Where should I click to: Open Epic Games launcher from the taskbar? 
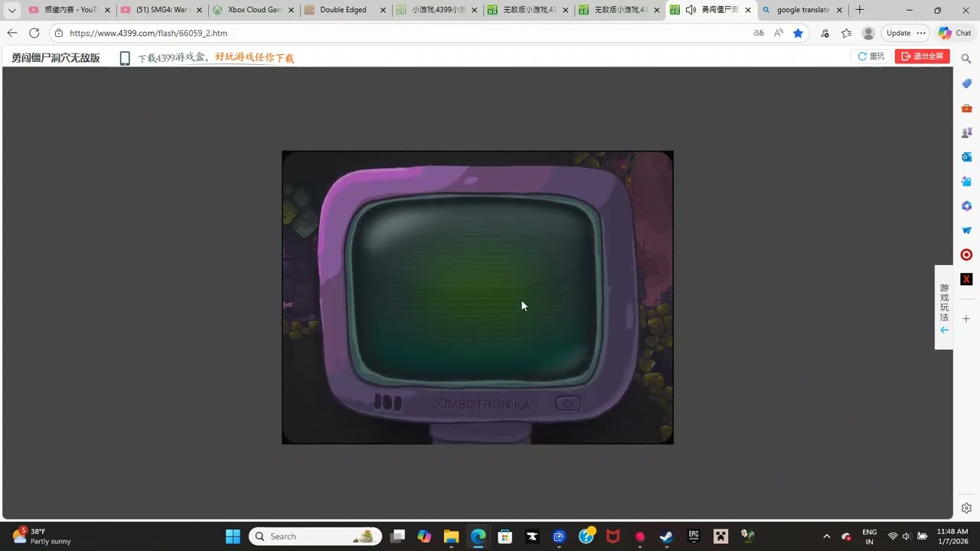(694, 536)
